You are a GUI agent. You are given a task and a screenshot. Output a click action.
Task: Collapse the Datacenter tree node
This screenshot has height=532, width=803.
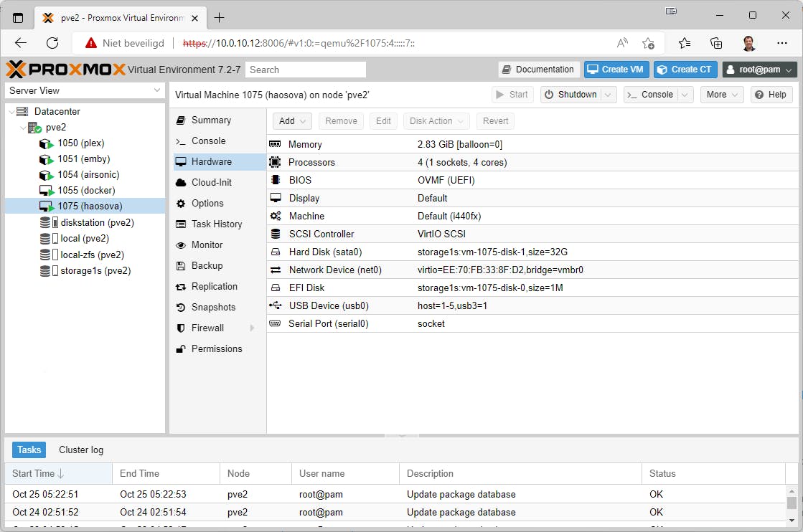click(x=11, y=112)
